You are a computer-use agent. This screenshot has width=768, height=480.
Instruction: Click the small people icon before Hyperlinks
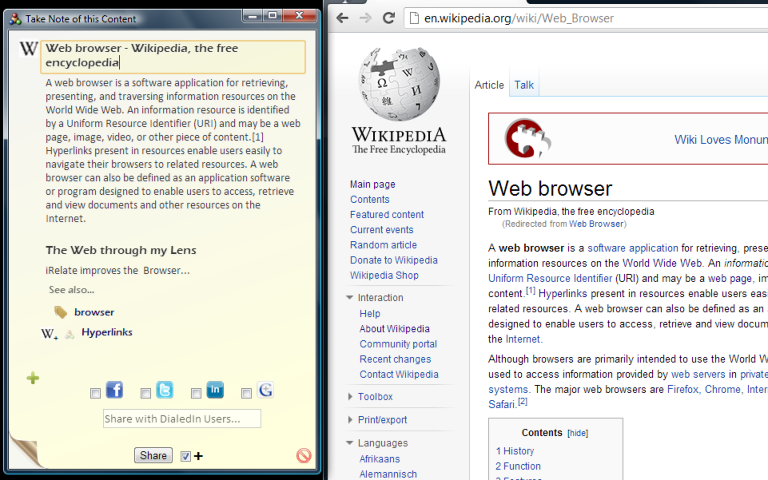click(70, 335)
